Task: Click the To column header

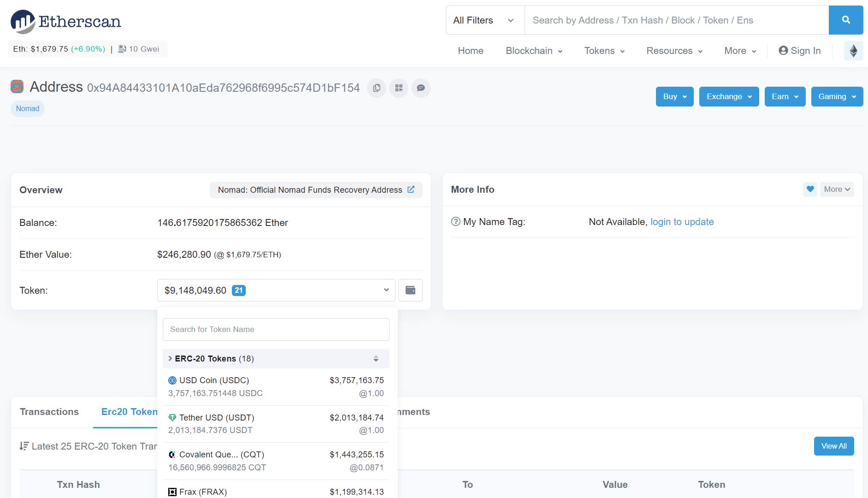Action: [x=467, y=485]
